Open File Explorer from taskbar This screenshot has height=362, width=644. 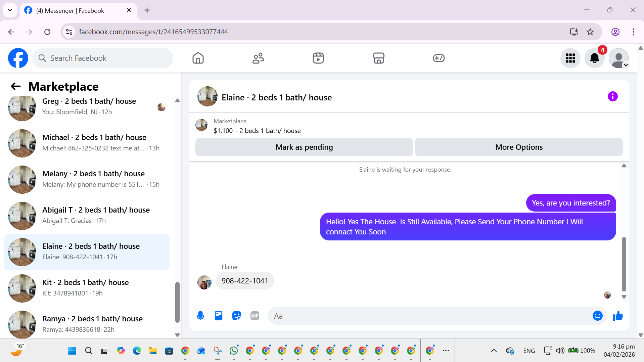pos(153,351)
